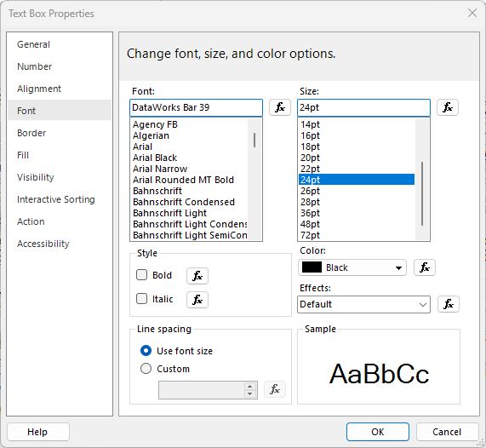Close the Text Box Properties dialog
Screen dimensions: 486x448
(472, 13)
